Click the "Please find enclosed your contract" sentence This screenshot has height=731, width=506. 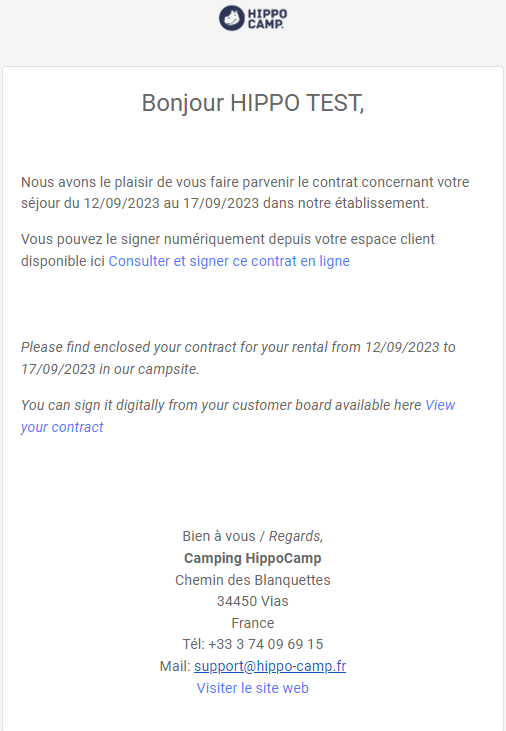coord(238,358)
